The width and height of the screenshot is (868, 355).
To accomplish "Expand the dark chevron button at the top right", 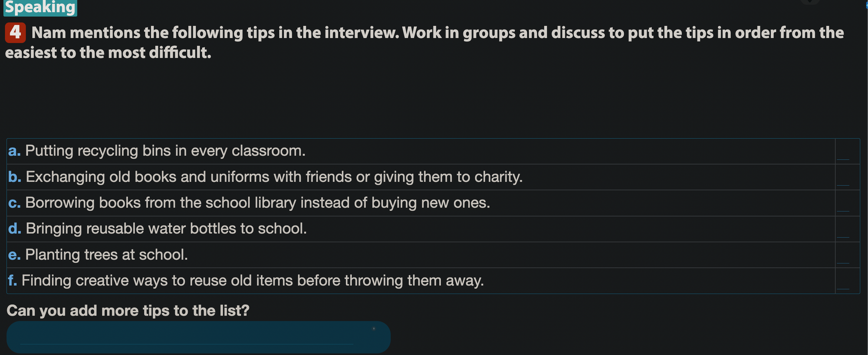I will pos(810,2).
